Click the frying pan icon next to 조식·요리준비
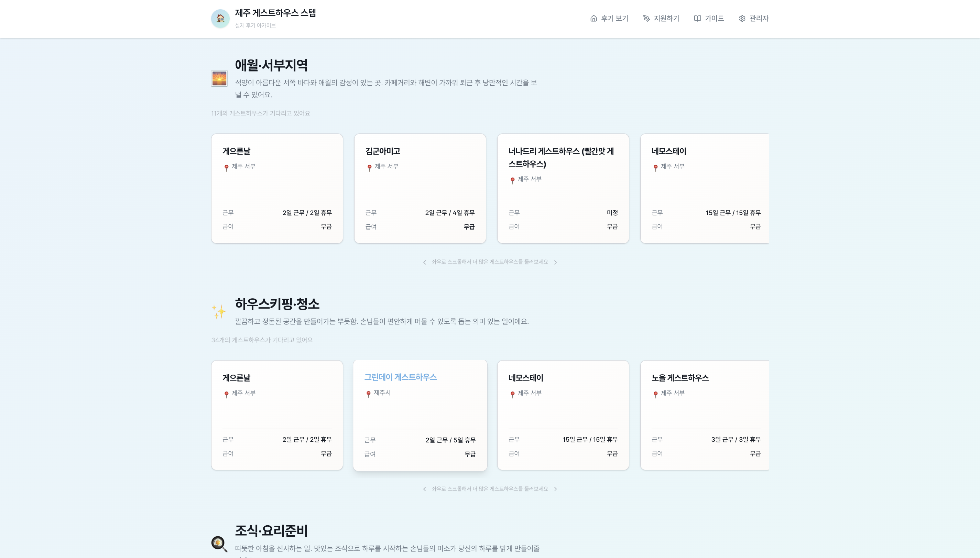The height and width of the screenshot is (558, 980). point(219,544)
